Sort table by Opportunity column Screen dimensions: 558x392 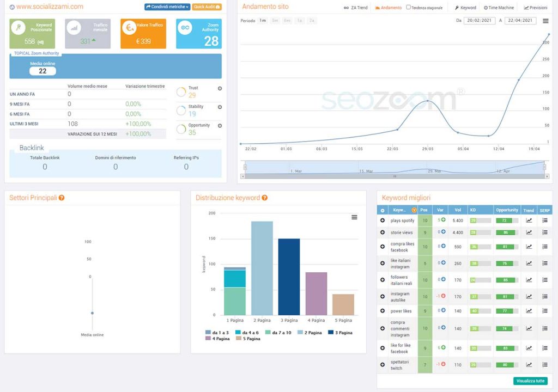click(x=507, y=210)
